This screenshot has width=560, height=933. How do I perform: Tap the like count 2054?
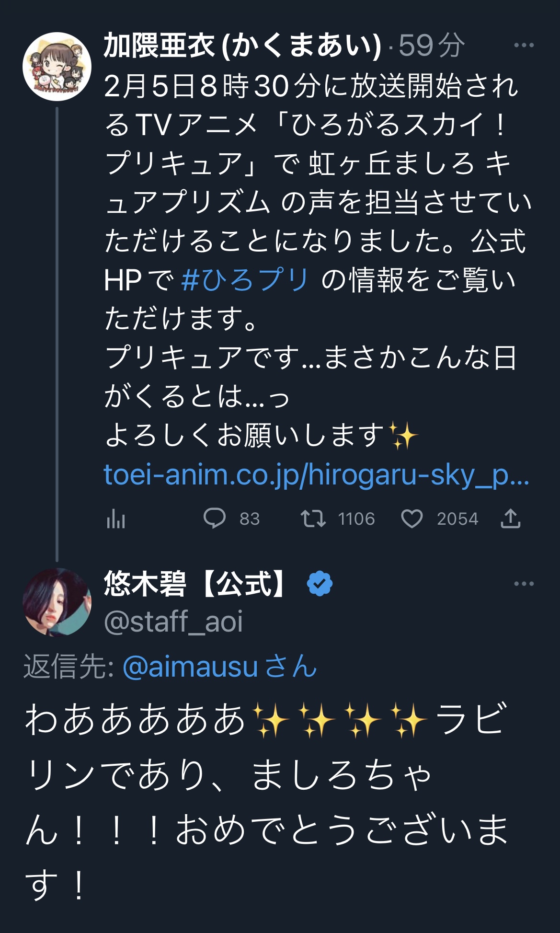tap(457, 519)
